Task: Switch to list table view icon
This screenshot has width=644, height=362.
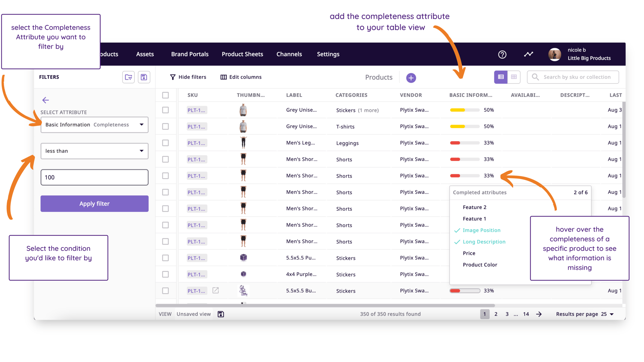Action: pyautogui.click(x=501, y=77)
